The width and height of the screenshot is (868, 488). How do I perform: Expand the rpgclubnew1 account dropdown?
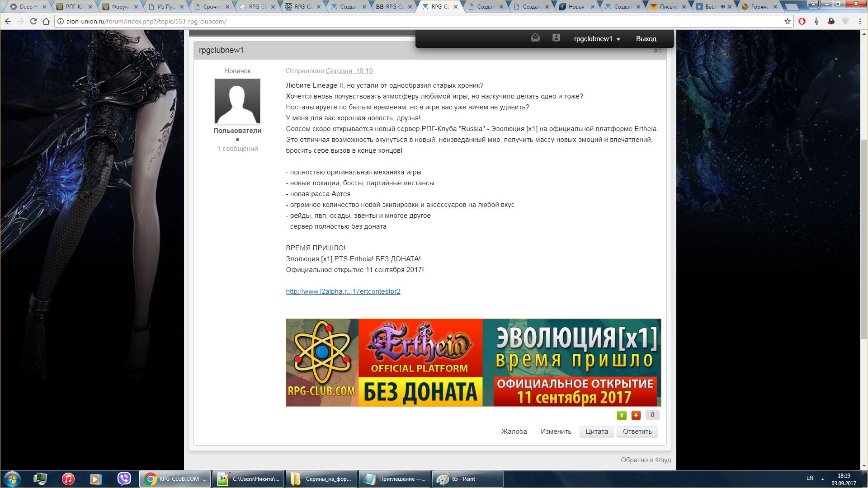[x=597, y=39]
